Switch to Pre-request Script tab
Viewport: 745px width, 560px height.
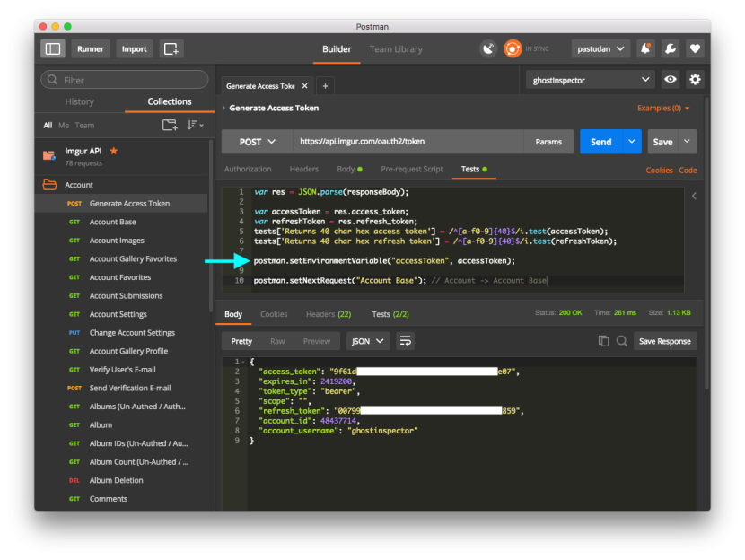point(412,169)
